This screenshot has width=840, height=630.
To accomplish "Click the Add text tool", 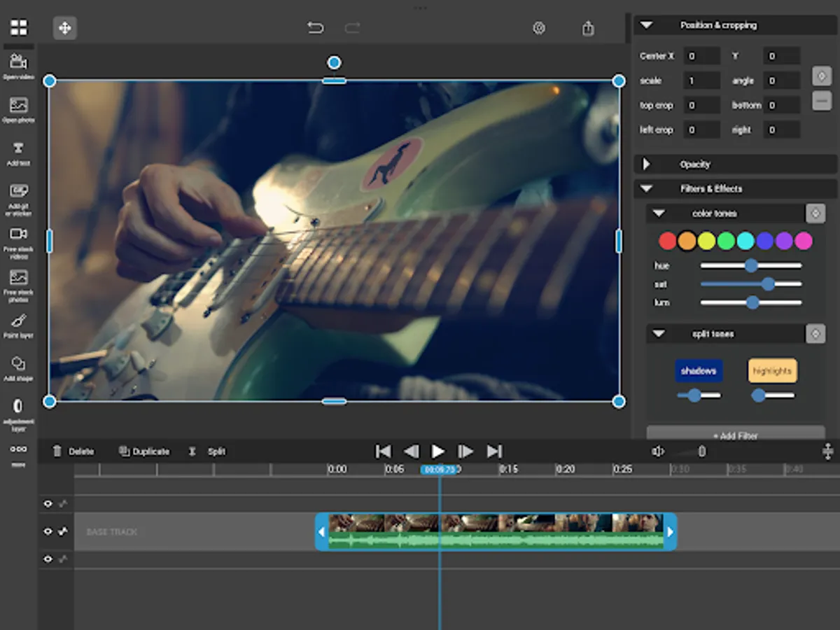I will (18, 152).
